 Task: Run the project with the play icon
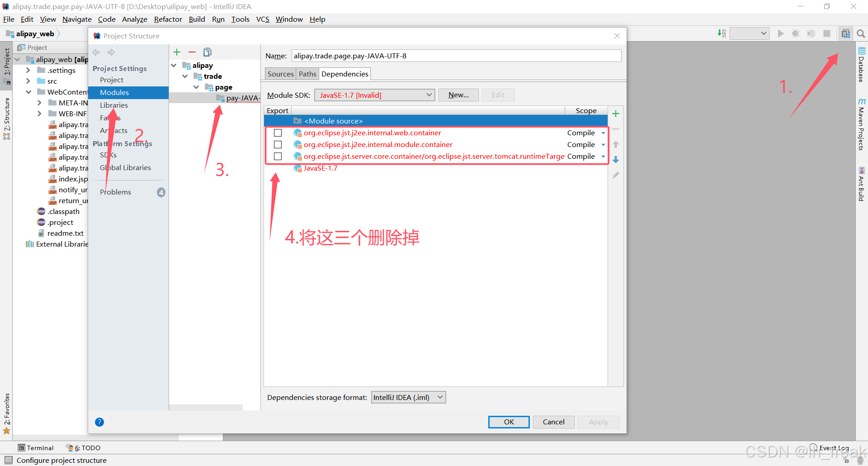[781, 33]
